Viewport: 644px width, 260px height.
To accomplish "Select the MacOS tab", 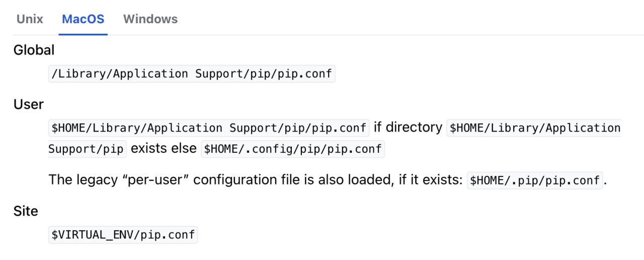I will (83, 19).
